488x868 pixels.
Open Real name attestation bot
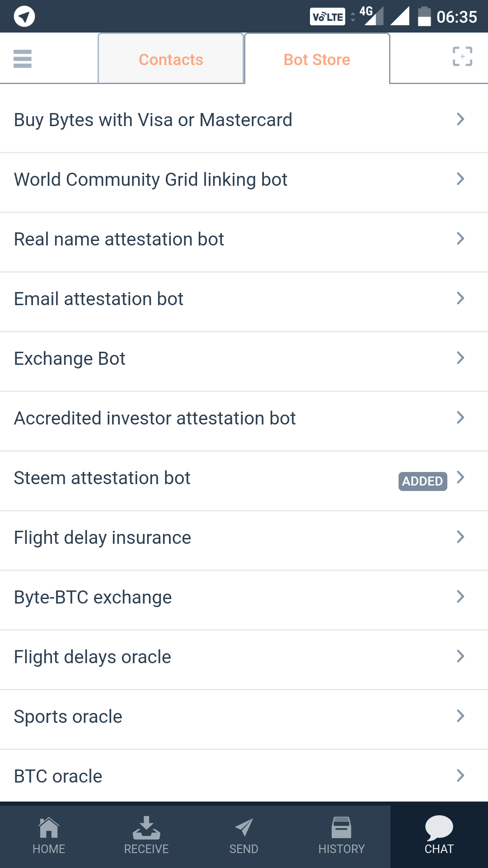tap(119, 239)
